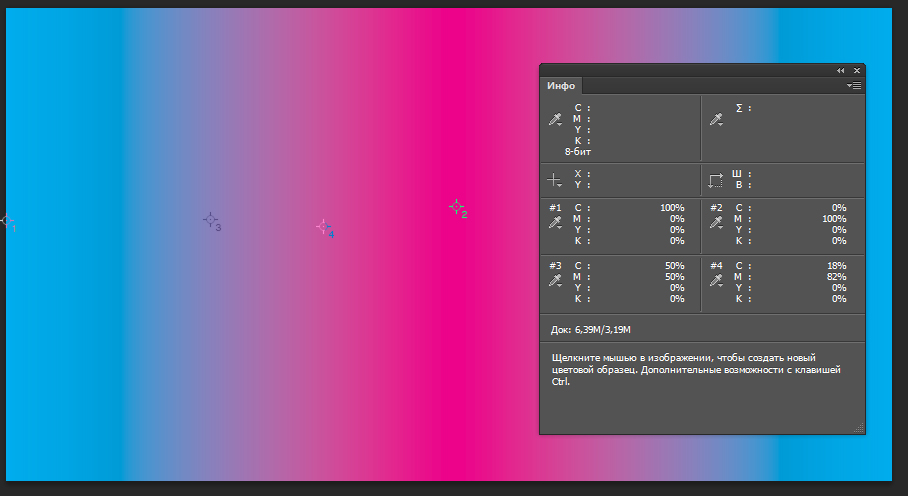Screen dimensions: 908x496
Task: Open cursor coordinates unit options crosshair
Action: click(554, 180)
